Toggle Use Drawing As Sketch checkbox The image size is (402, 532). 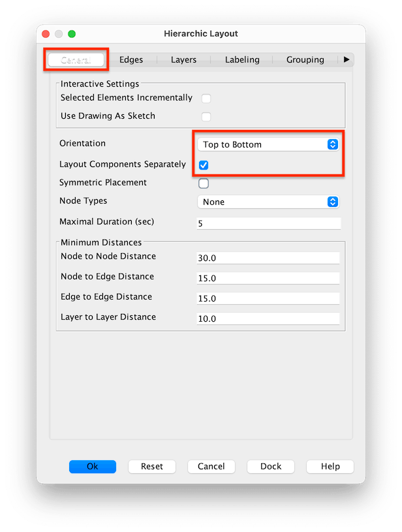tap(206, 117)
